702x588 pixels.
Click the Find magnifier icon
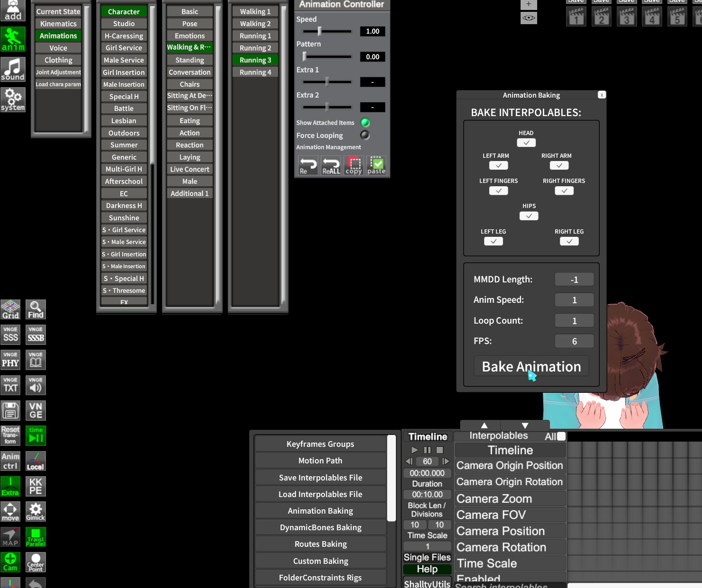(x=36, y=309)
